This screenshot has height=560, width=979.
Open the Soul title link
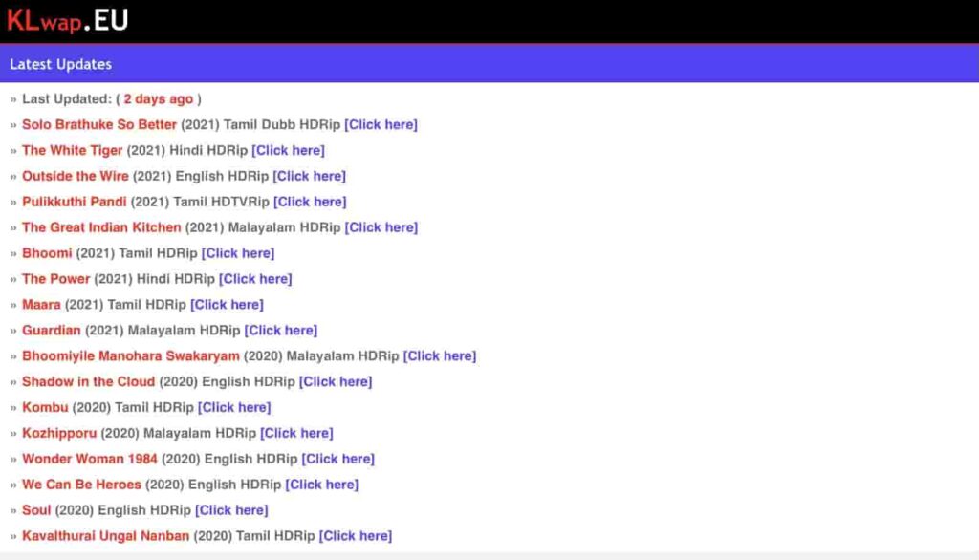click(36, 510)
